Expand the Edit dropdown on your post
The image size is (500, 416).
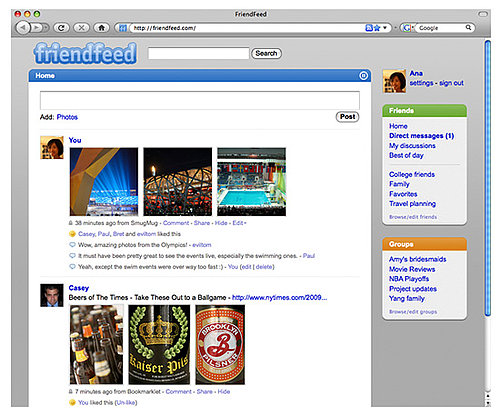click(x=239, y=223)
